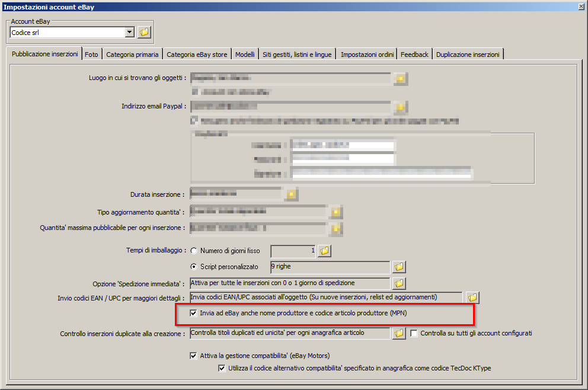
Task: Open folder icon beside 9 righe script field
Action: pos(399,267)
